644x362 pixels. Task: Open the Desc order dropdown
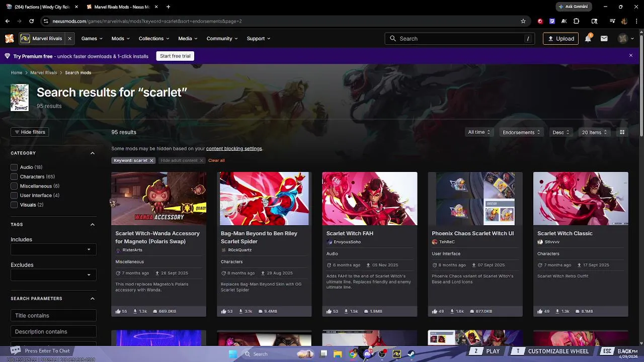tap(561, 132)
